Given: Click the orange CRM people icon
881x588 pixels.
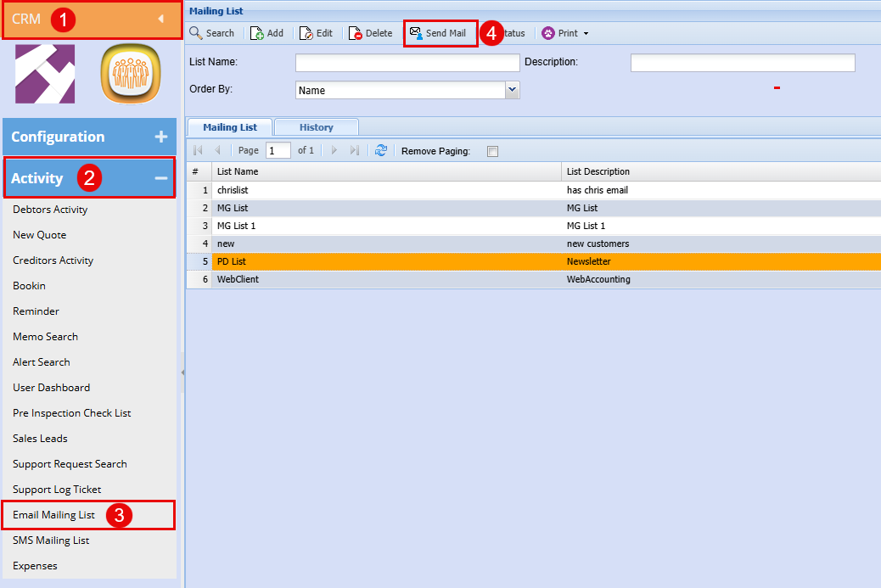Looking at the screenshot, I should point(131,74).
